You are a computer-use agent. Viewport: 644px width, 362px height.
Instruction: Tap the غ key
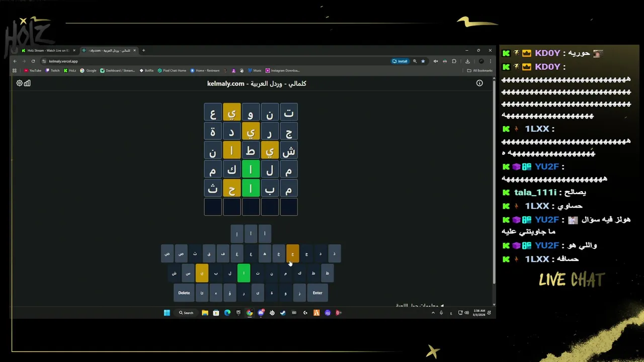pyautogui.click(x=237, y=253)
